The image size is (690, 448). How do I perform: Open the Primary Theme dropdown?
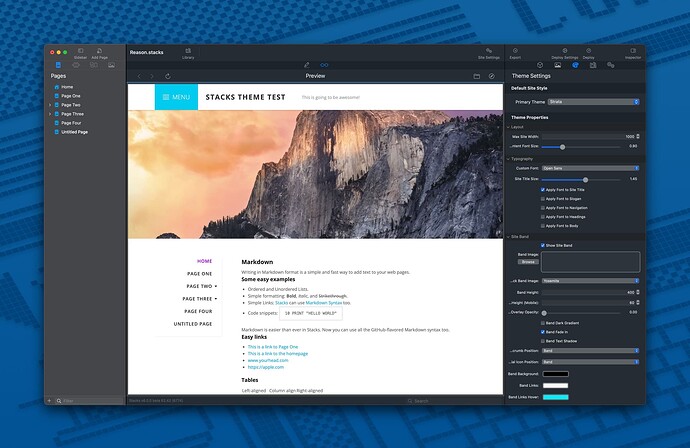tap(593, 102)
